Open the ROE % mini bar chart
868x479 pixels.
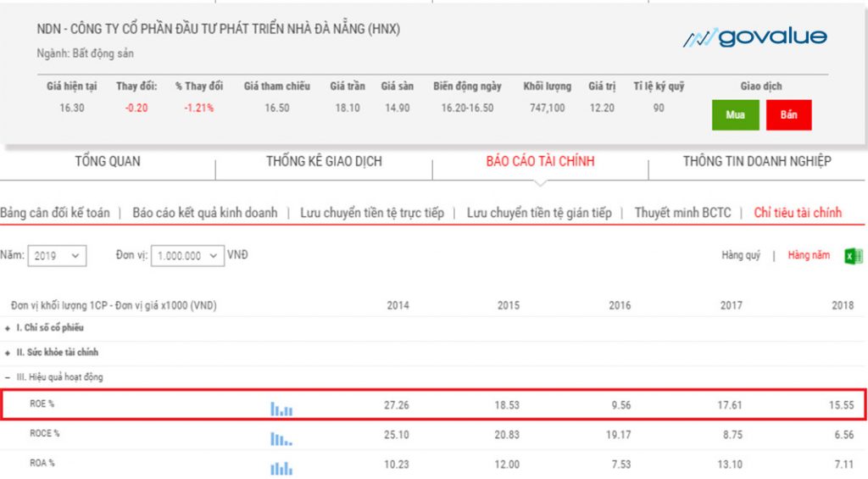tap(281, 409)
